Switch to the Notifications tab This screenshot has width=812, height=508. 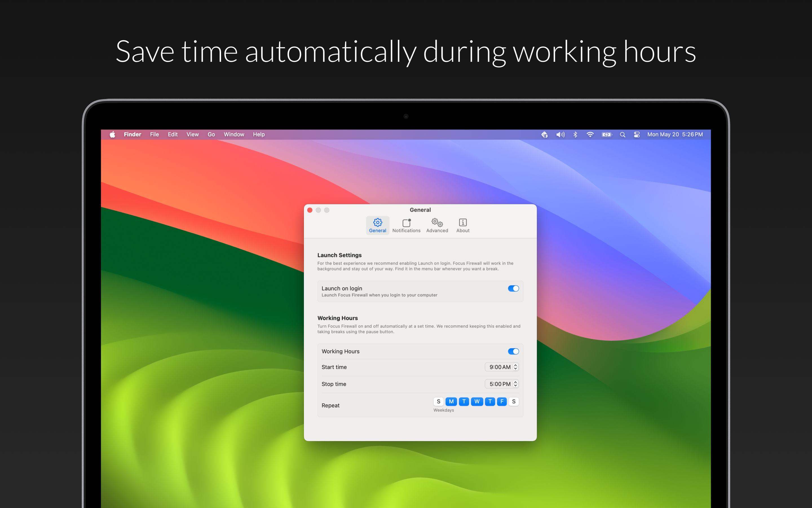pyautogui.click(x=406, y=225)
